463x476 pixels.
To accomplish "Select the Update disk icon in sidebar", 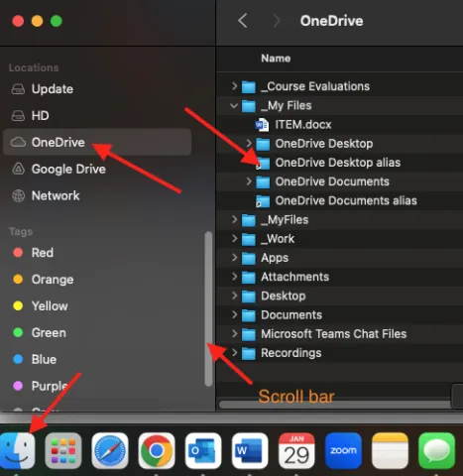I will click(18, 89).
